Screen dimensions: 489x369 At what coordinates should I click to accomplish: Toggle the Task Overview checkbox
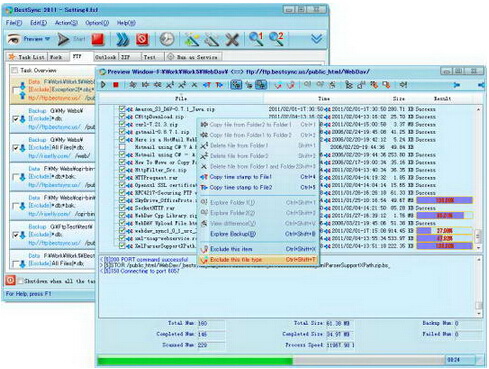click(14, 70)
